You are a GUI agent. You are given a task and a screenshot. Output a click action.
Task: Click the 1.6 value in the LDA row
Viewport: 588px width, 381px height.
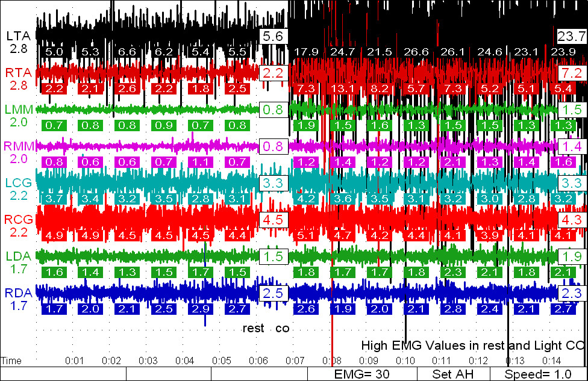pyautogui.click(x=54, y=272)
